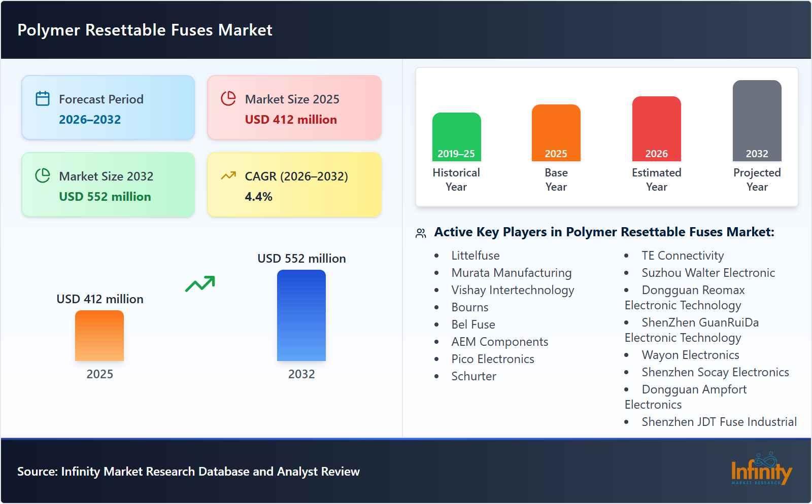Image resolution: width=812 pixels, height=504 pixels.
Task: Select AEM Components in the list
Action: tap(500, 342)
